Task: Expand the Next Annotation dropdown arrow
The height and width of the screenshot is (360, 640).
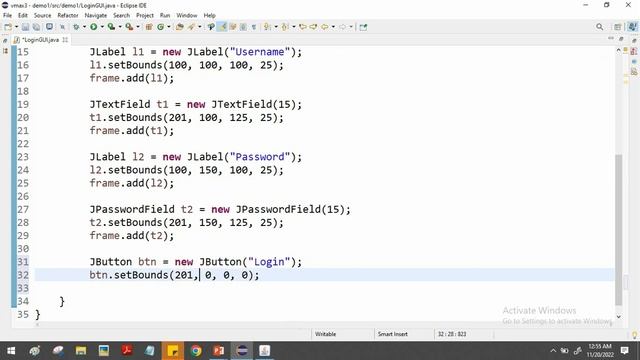Action: click(x=276, y=27)
